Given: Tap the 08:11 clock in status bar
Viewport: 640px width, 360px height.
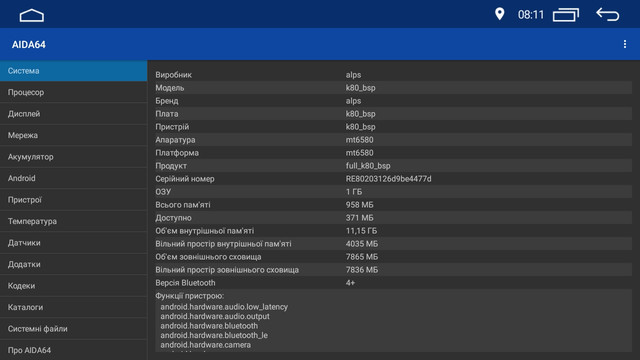Looking at the screenshot, I should (x=531, y=15).
